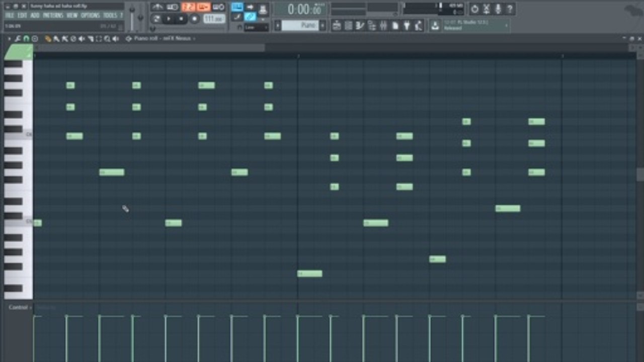This screenshot has height=362, width=644.
Task: Select the delete tool in piano roll
Action: click(x=73, y=38)
